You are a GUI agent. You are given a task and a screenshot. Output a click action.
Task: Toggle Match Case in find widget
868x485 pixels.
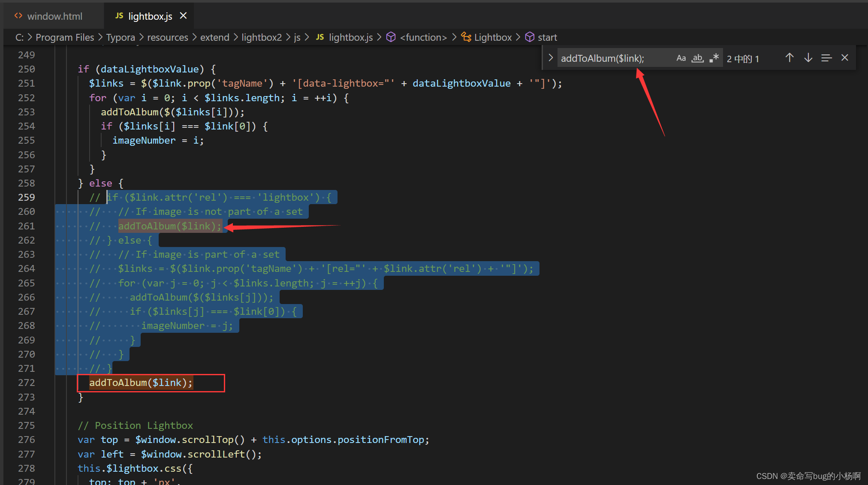[x=681, y=58]
